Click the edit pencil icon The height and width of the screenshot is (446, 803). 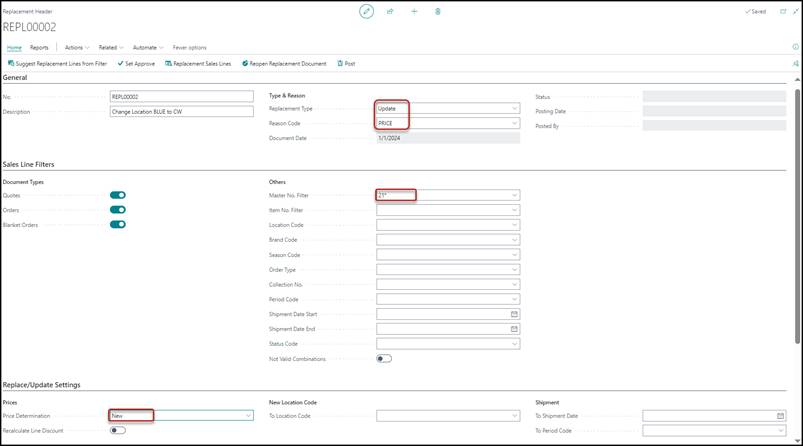point(366,11)
